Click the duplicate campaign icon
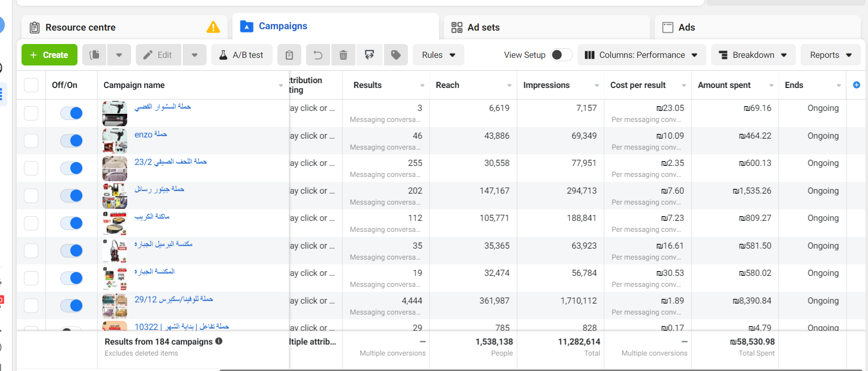 [x=95, y=55]
